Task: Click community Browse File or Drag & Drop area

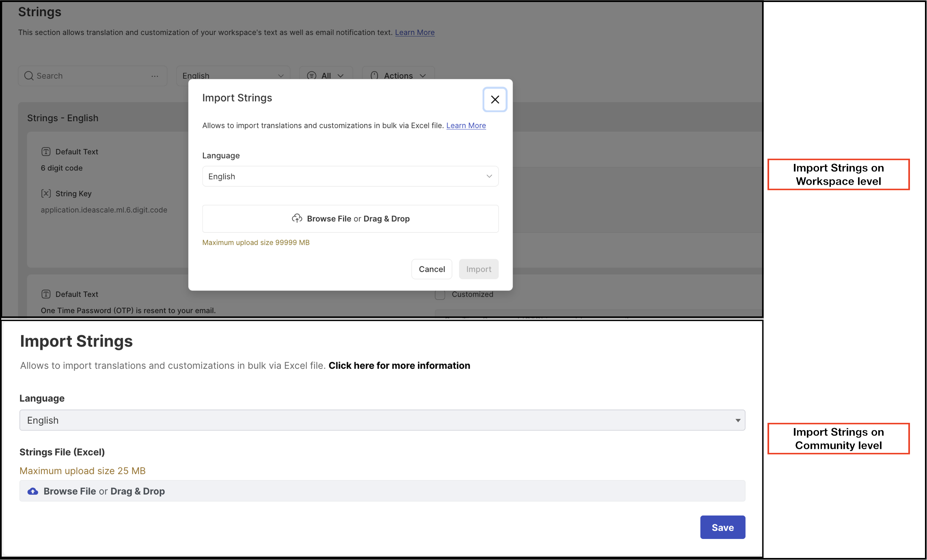Action: 382,491
